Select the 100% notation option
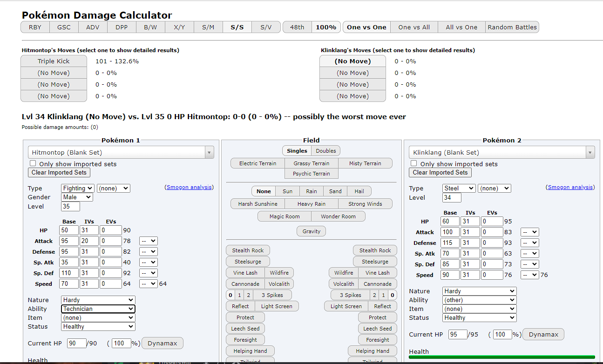The width and height of the screenshot is (603, 364). point(326,27)
